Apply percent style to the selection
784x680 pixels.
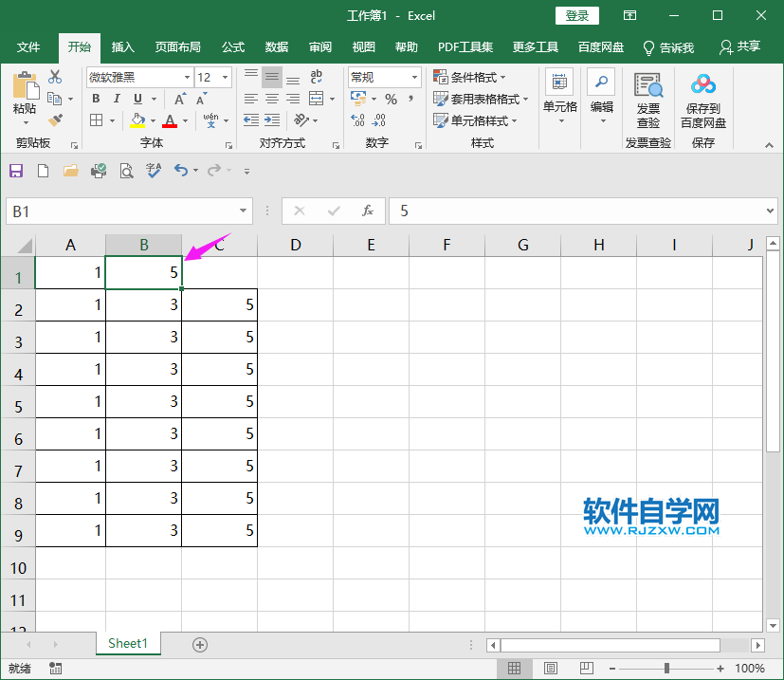pyautogui.click(x=391, y=97)
